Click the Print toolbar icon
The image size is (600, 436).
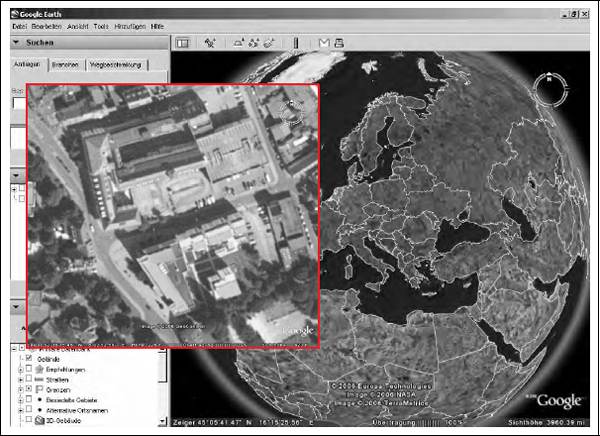tap(339, 43)
